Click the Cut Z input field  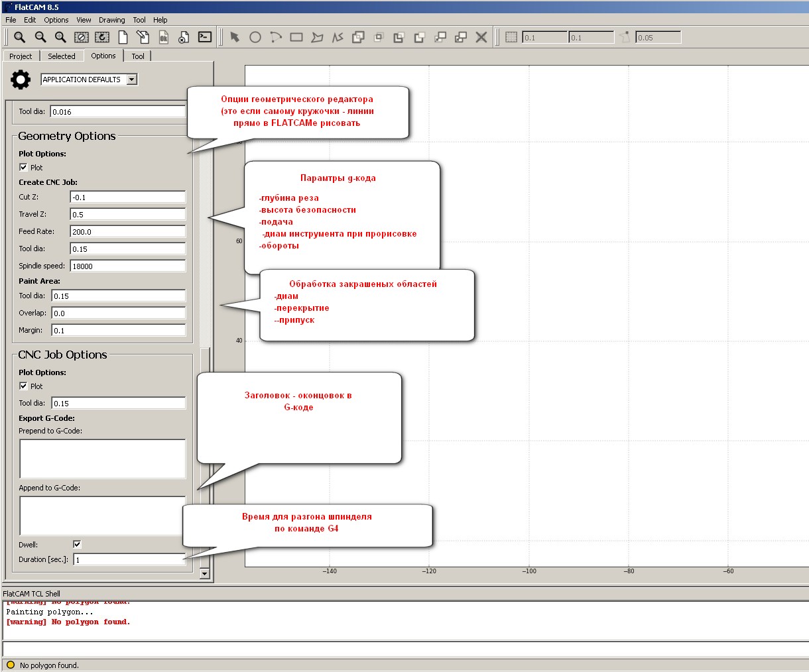pyautogui.click(x=128, y=197)
